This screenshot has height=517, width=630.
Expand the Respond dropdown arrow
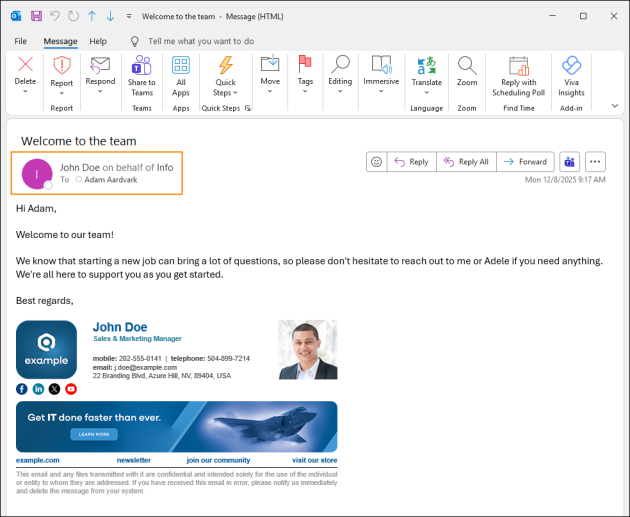[100, 91]
